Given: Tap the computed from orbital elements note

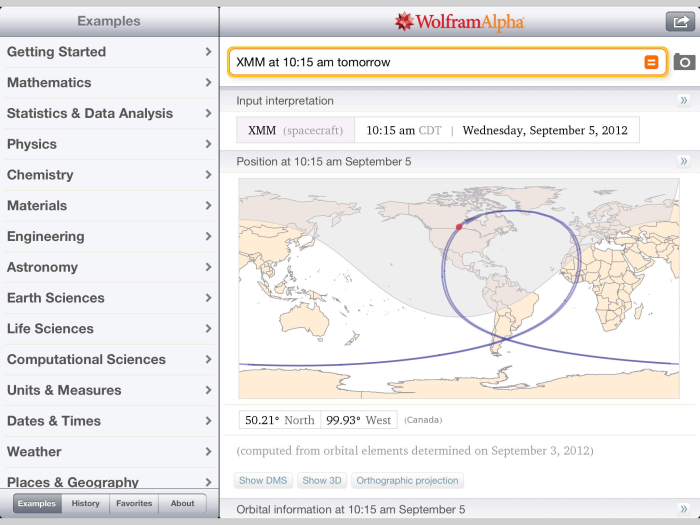Looking at the screenshot, I should point(415,451).
